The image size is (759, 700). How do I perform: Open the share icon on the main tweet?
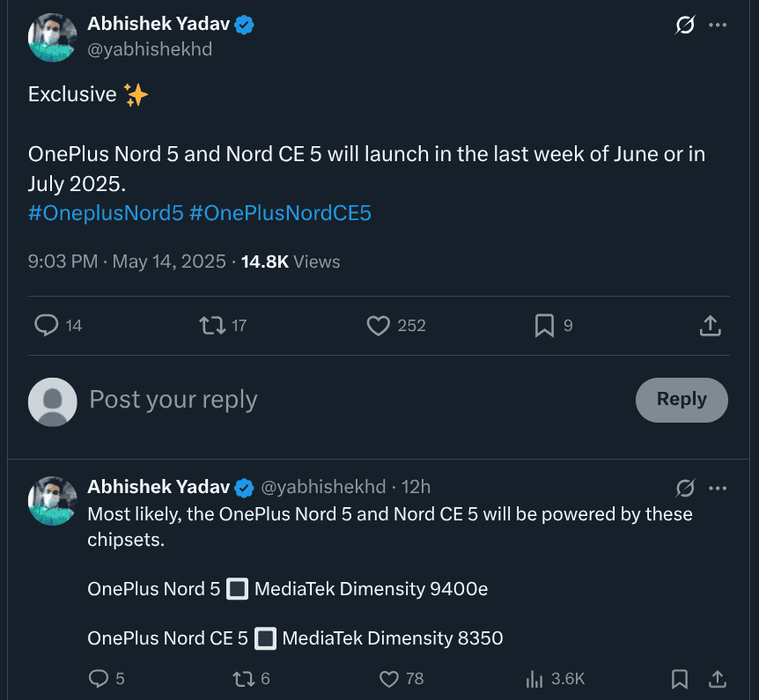tap(710, 325)
